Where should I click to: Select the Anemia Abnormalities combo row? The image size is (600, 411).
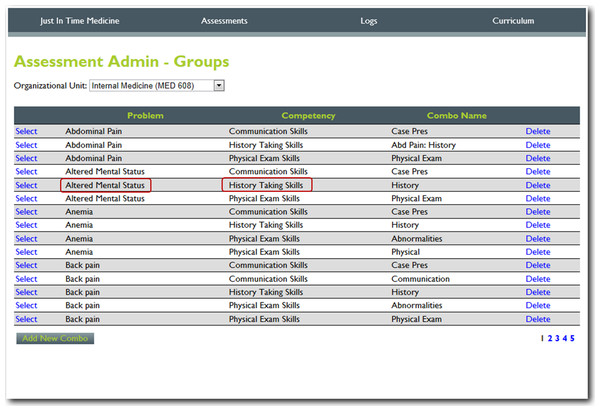coord(26,239)
